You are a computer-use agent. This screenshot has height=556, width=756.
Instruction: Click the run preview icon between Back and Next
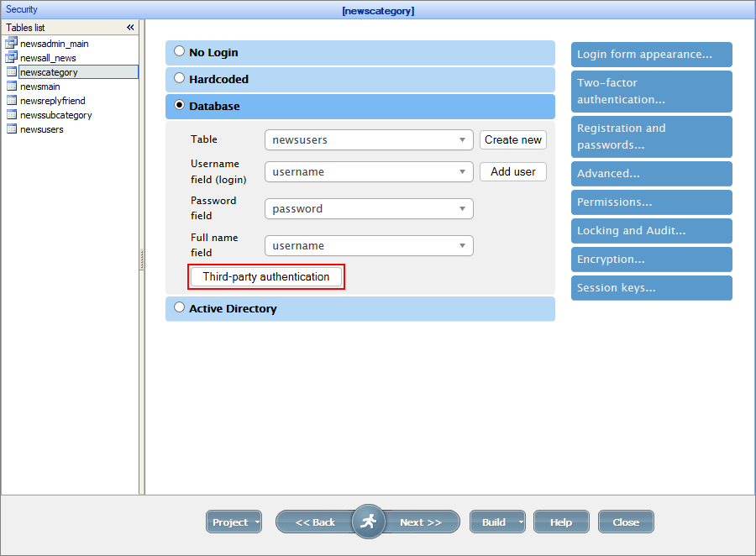[368, 522]
